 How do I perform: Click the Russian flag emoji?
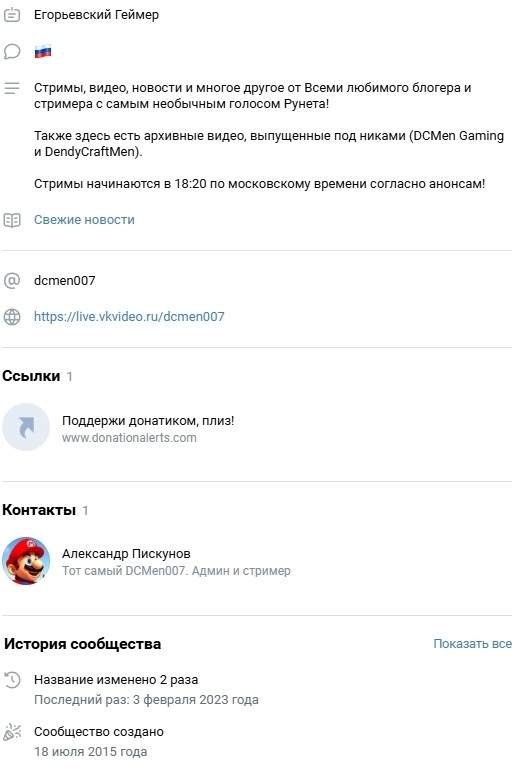coord(43,51)
